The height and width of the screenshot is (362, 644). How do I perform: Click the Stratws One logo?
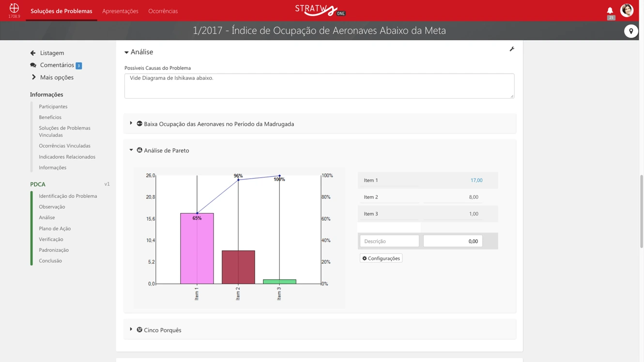tap(320, 10)
